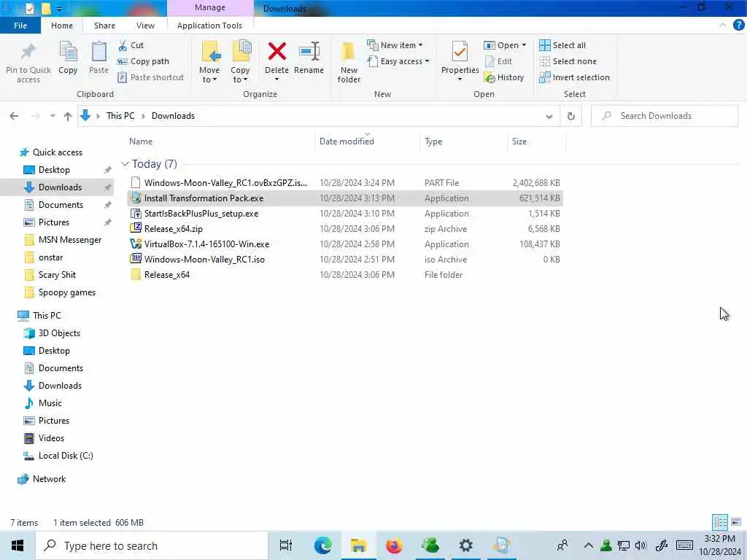Screen dimensions: 747x560
Task: Open Task View on the taskbar
Action: point(286,545)
